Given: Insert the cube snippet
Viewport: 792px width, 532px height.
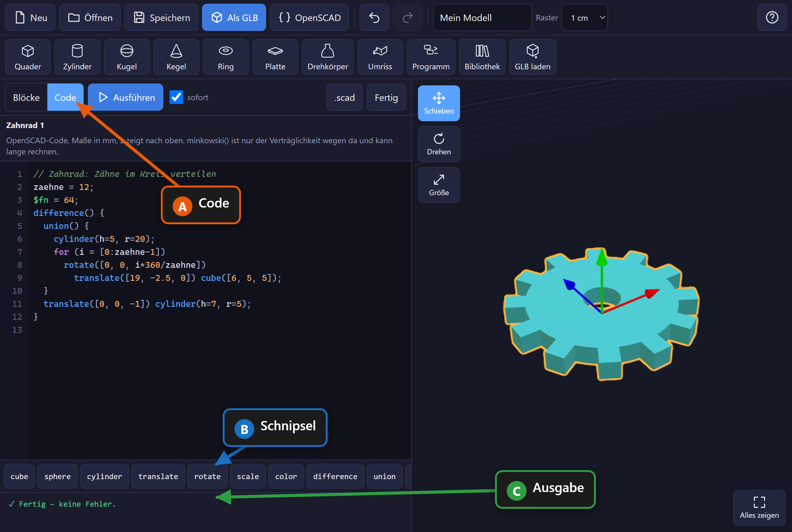Looking at the screenshot, I should (x=19, y=476).
